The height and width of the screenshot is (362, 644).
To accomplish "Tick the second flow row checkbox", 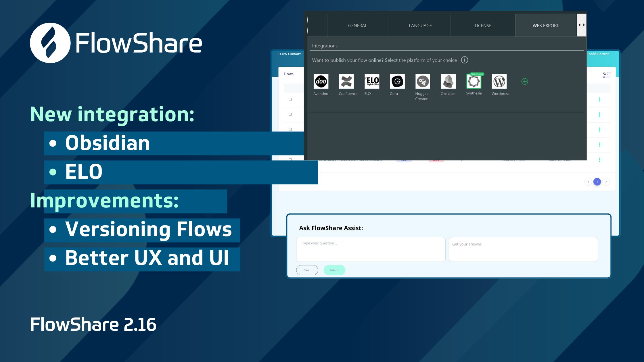I will point(290,114).
